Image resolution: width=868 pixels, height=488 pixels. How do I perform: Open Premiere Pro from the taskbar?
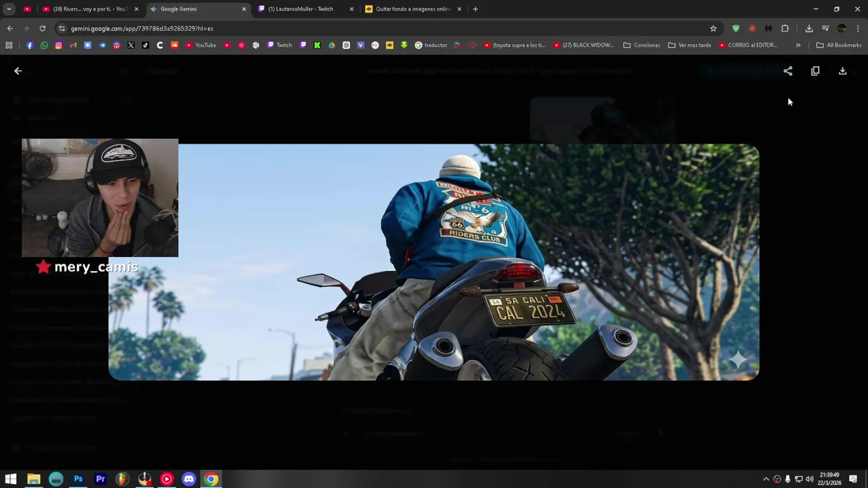[100, 479]
